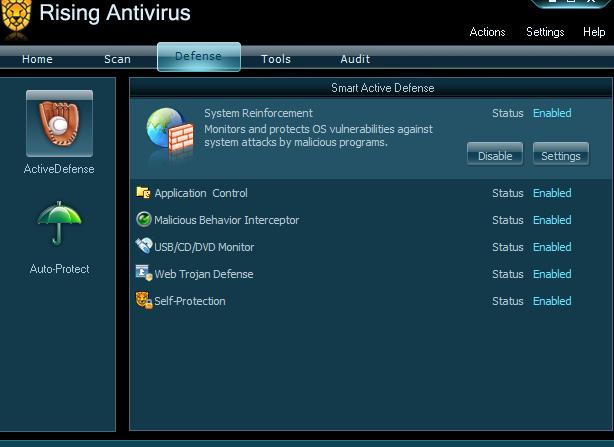Disable System Reinforcement with Disable button
614x447 pixels.
[x=495, y=154]
